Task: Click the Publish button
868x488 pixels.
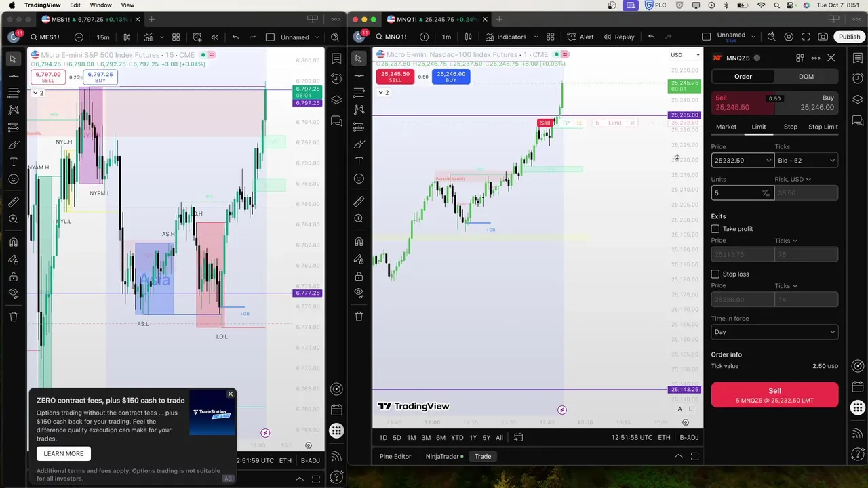Action: pyautogui.click(x=849, y=37)
